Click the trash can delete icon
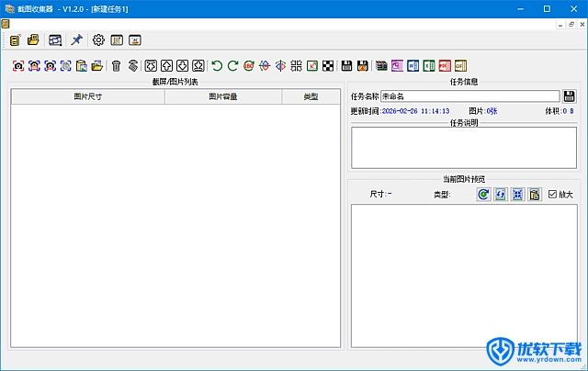 pyautogui.click(x=116, y=65)
